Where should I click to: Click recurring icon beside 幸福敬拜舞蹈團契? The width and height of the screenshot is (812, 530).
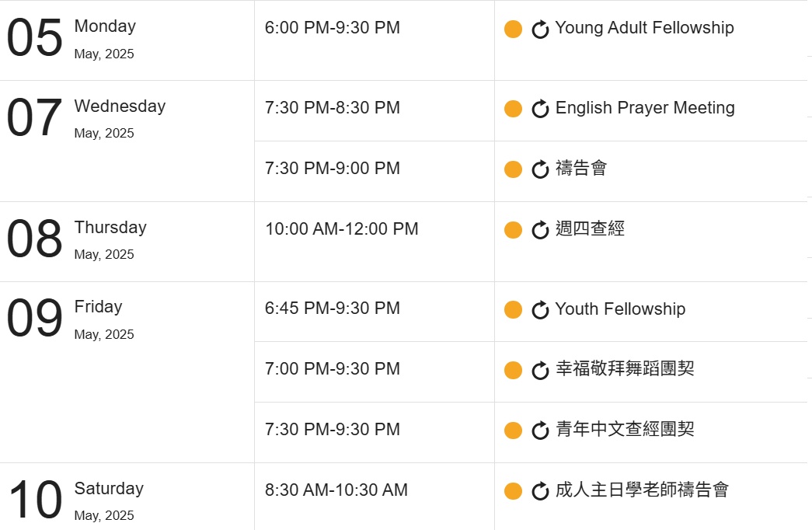click(540, 371)
